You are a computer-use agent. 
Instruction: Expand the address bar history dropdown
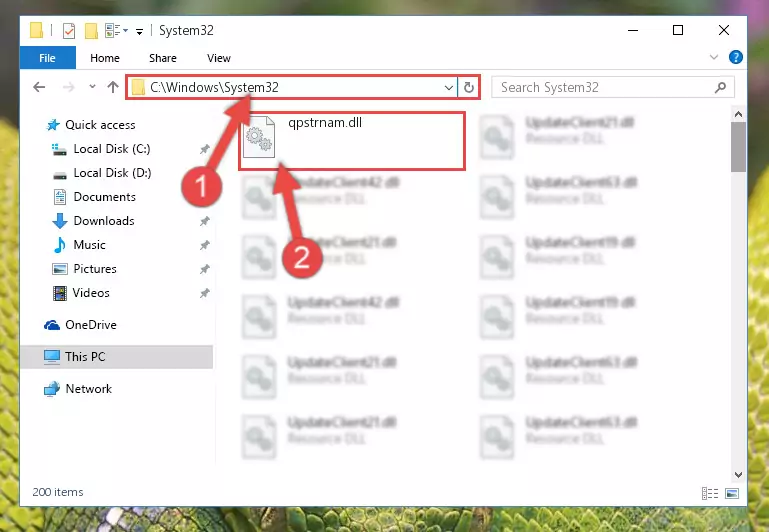448,88
